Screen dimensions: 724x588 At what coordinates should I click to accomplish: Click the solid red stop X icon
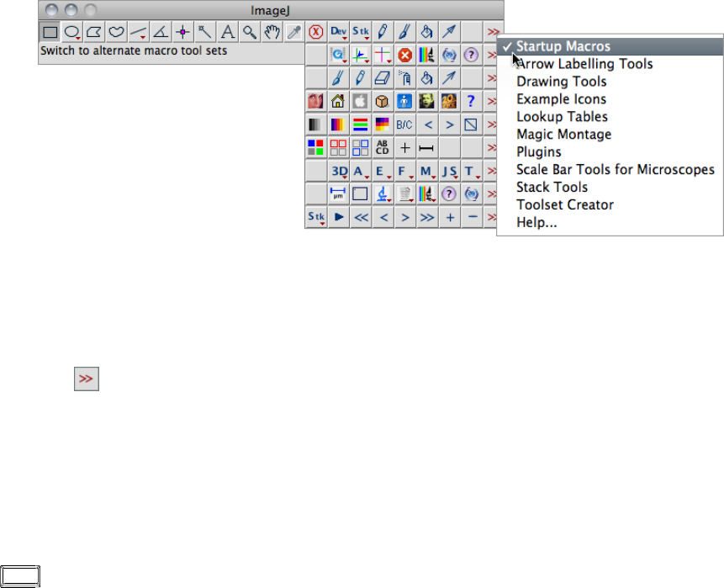coord(404,56)
